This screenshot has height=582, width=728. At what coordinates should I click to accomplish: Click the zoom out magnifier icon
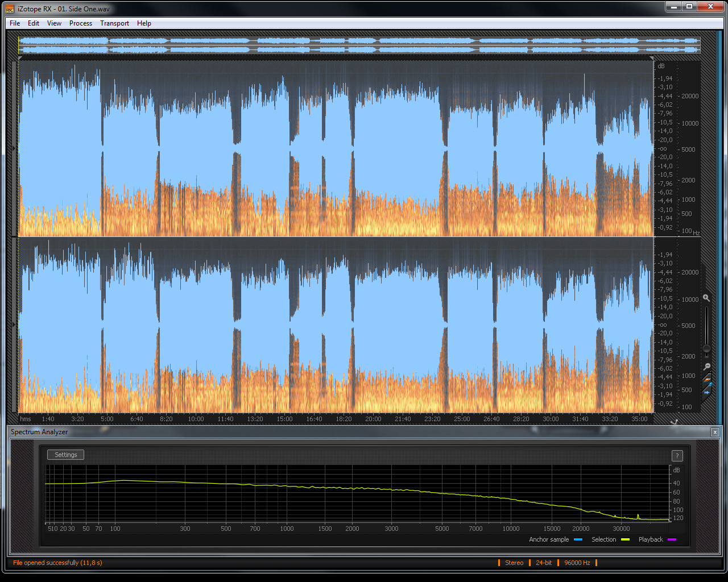pos(706,367)
